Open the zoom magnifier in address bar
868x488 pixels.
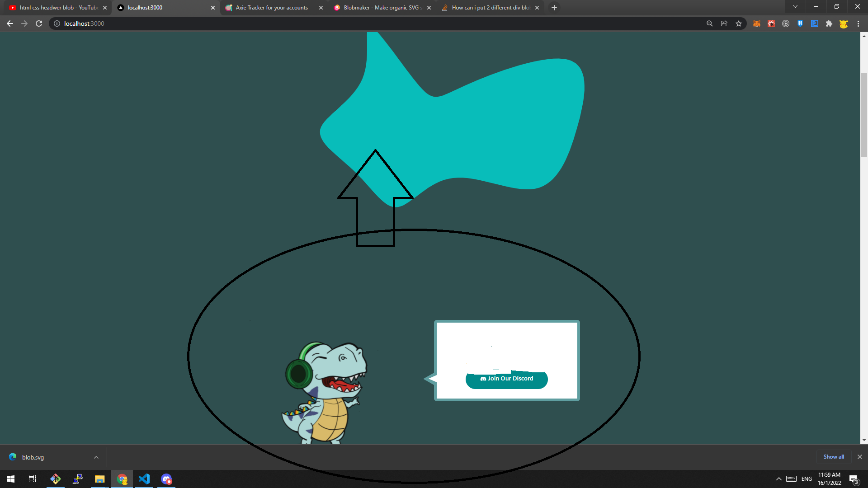[x=710, y=23]
